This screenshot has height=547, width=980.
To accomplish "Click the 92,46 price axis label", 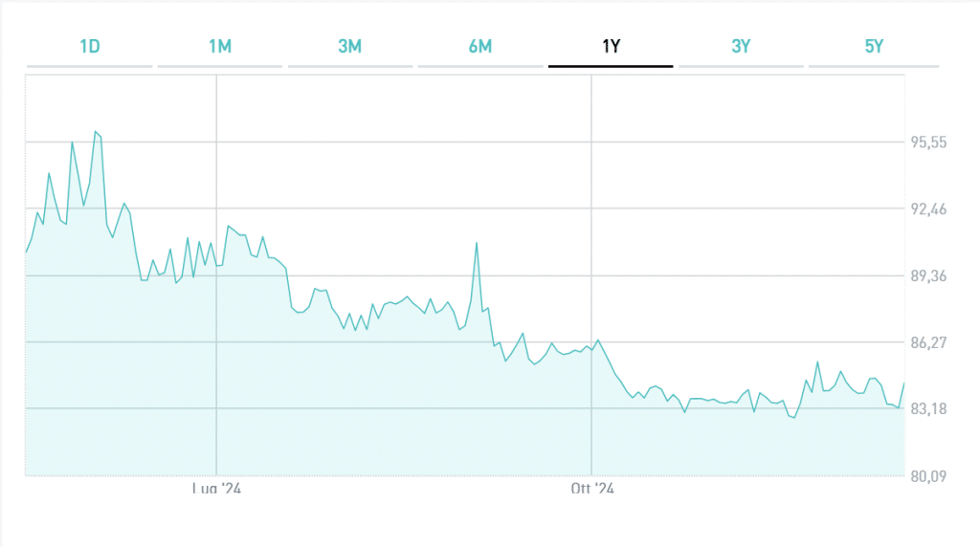I will 928,208.
